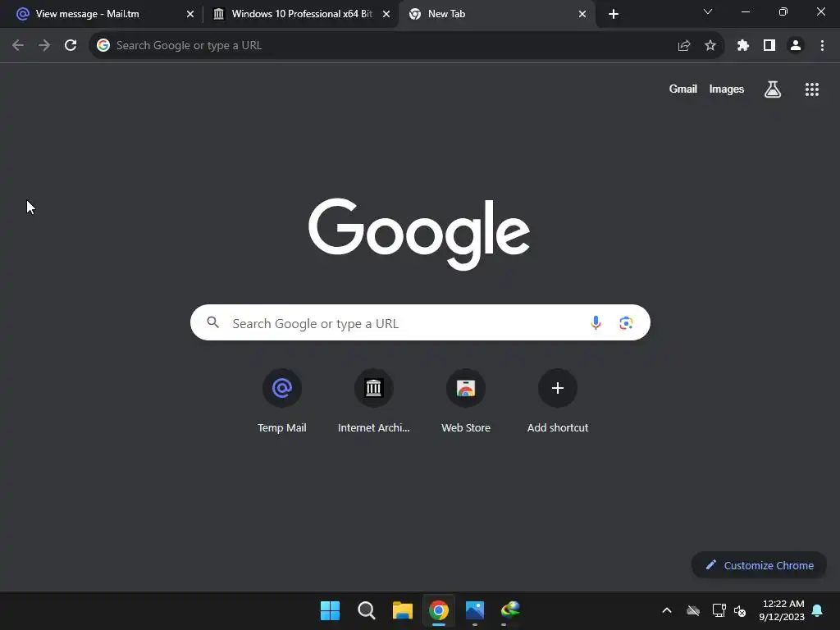Open taskbar Search magnifier
The width and height of the screenshot is (840, 630).
[x=367, y=610]
